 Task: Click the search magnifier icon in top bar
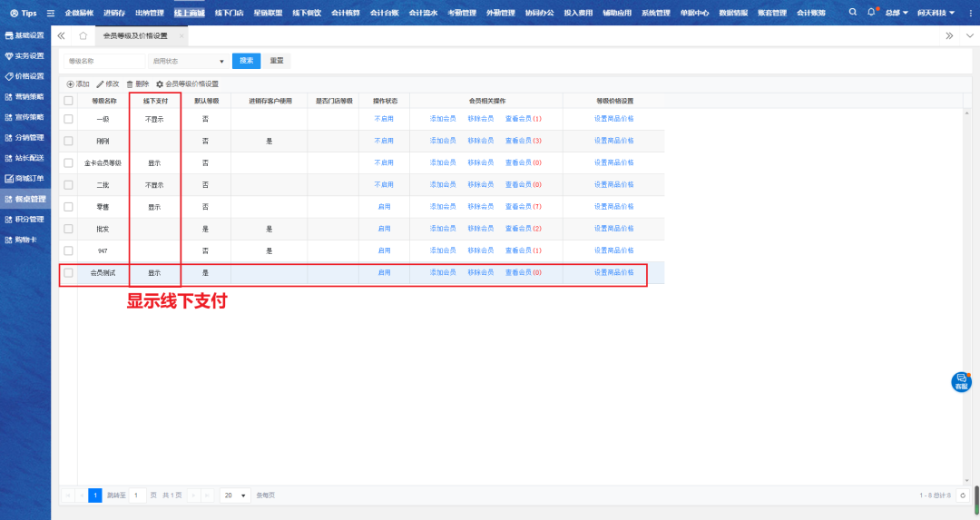pyautogui.click(x=852, y=13)
